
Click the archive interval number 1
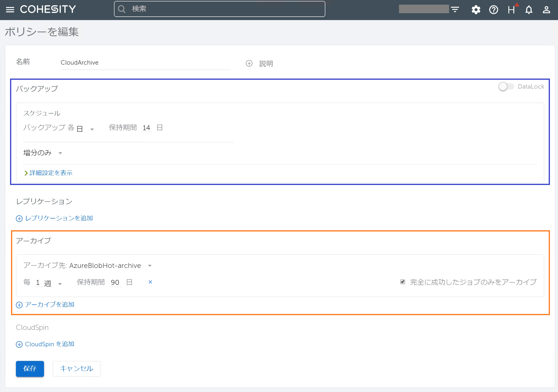(x=38, y=283)
